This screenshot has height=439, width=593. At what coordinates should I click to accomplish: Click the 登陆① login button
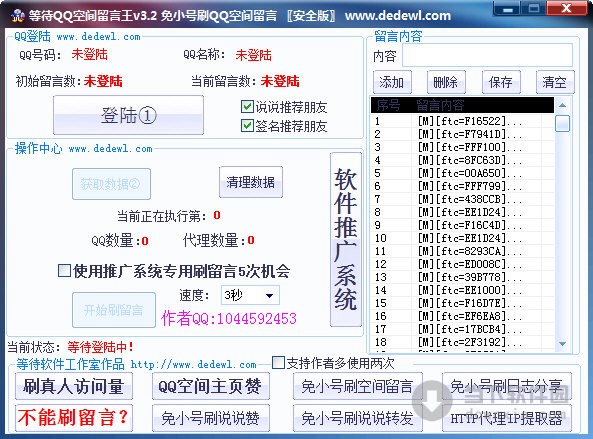[x=128, y=115]
